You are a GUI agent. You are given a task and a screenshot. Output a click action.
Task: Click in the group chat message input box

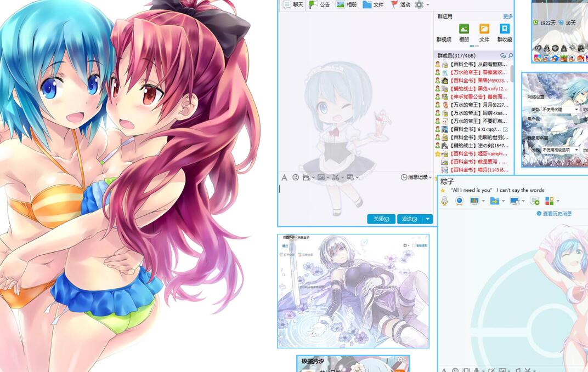355,198
